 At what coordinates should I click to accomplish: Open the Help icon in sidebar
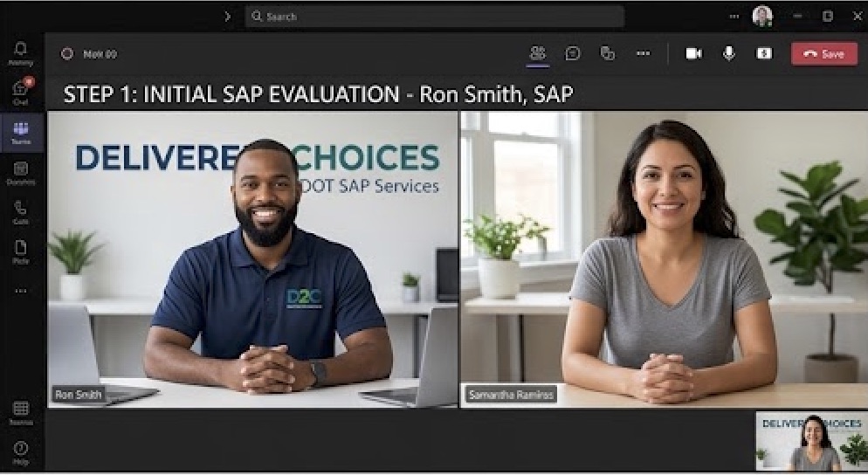20,453
